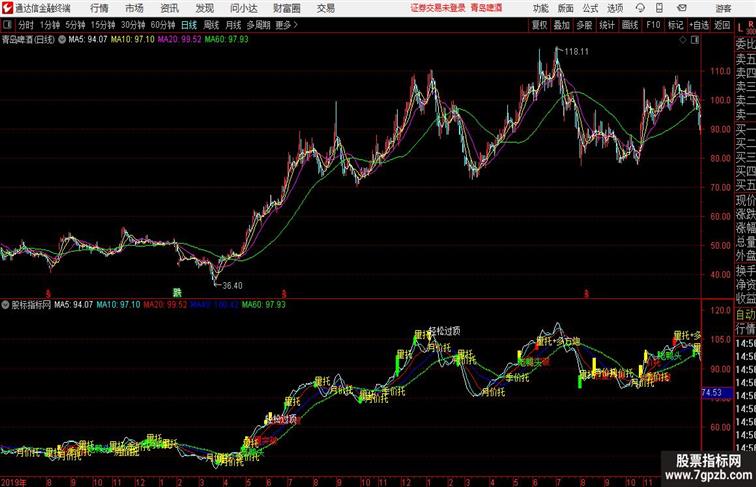Viewport: 756px width, 487px height.
Task: Switch to the 1分钟 period tab
Action: (x=50, y=25)
